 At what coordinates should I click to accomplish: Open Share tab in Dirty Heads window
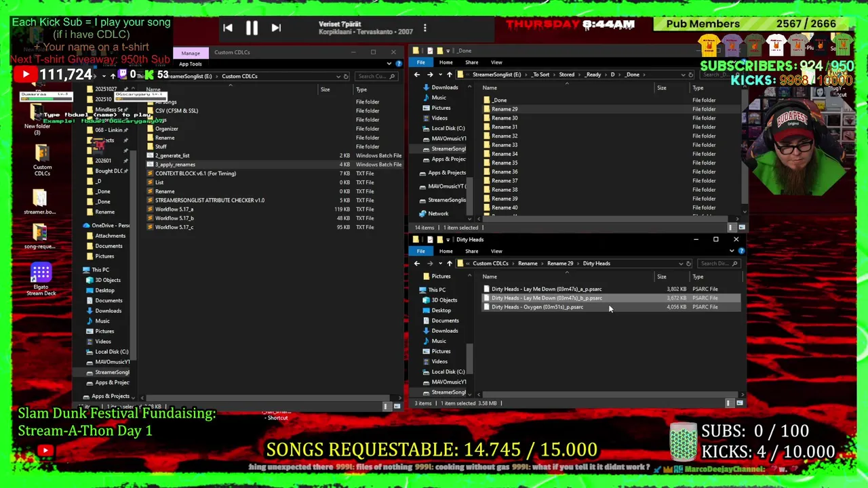pyautogui.click(x=471, y=251)
